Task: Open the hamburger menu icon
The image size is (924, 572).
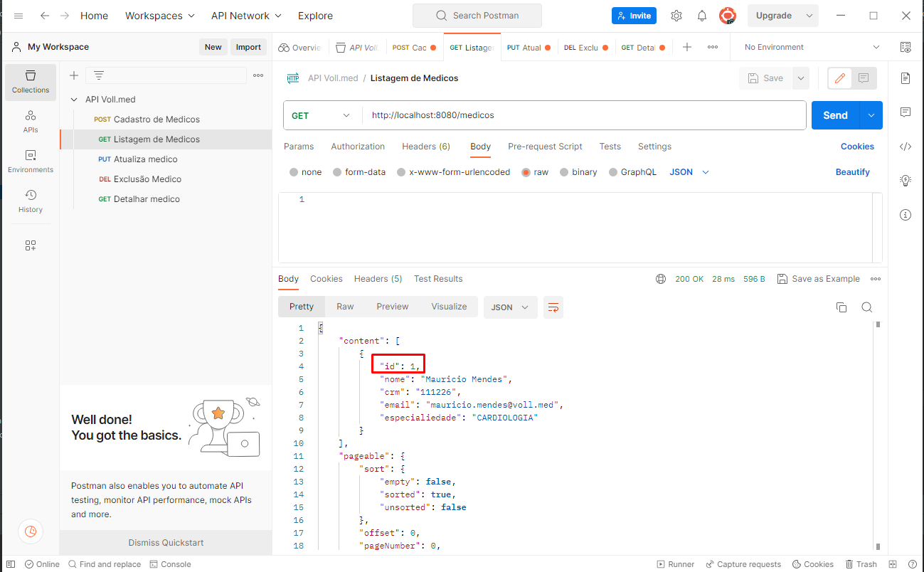Action: (x=18, y=16)
